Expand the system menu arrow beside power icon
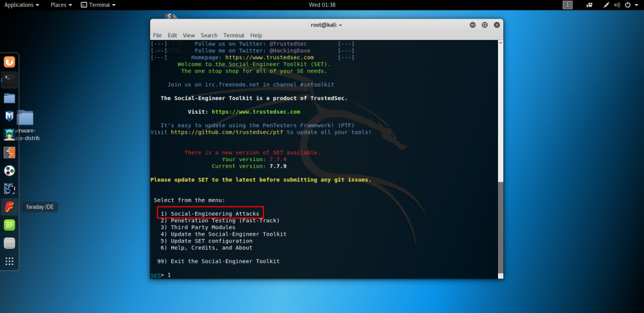Viewport: 644px width, 313px height. [636, 5]
